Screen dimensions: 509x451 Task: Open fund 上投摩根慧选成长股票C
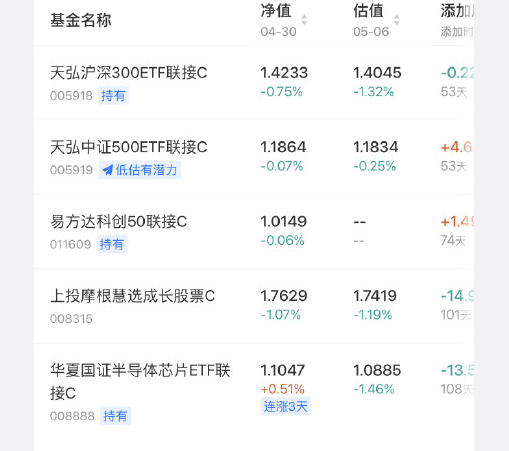click(133, 296)
